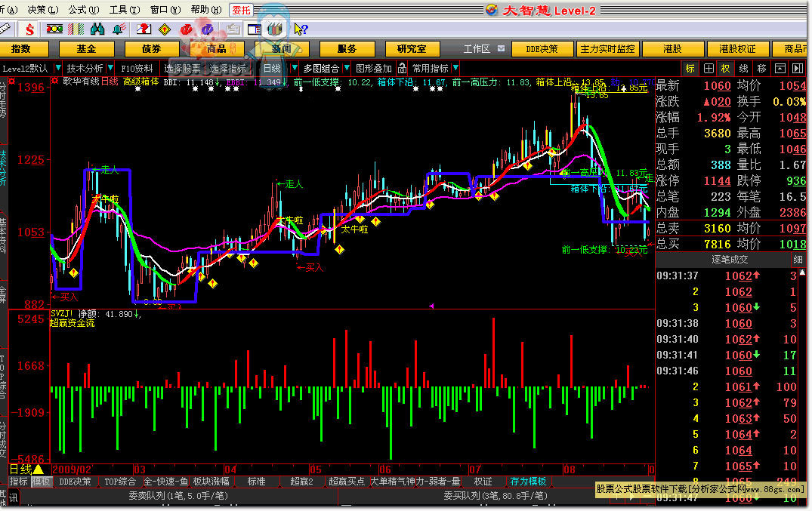The height and width of the screenshot is (511, 812).
Task: Click the window layout toolbar icon
Action: (x=255, y=29)
